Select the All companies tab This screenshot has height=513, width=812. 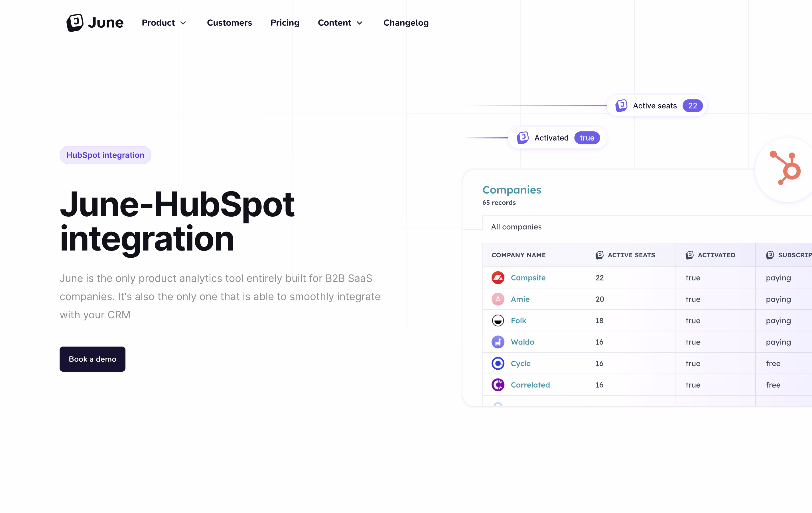[x=516, y=227]
